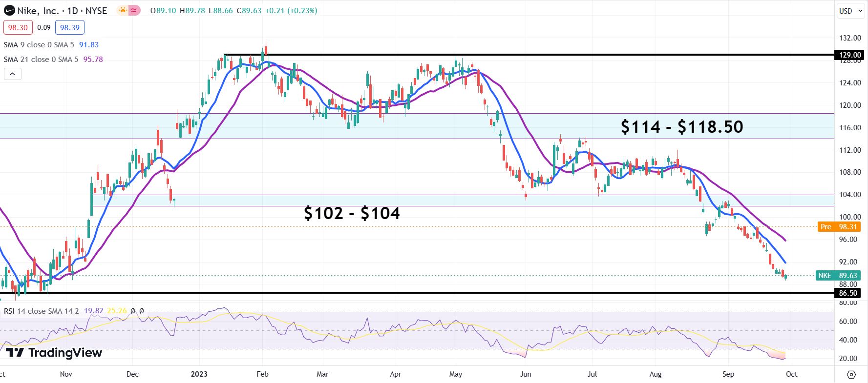Image resolution: width=868 pixels, height=383 pixels.
Task: Open chart settings gear at bottom right
Action: pos(851,374)
